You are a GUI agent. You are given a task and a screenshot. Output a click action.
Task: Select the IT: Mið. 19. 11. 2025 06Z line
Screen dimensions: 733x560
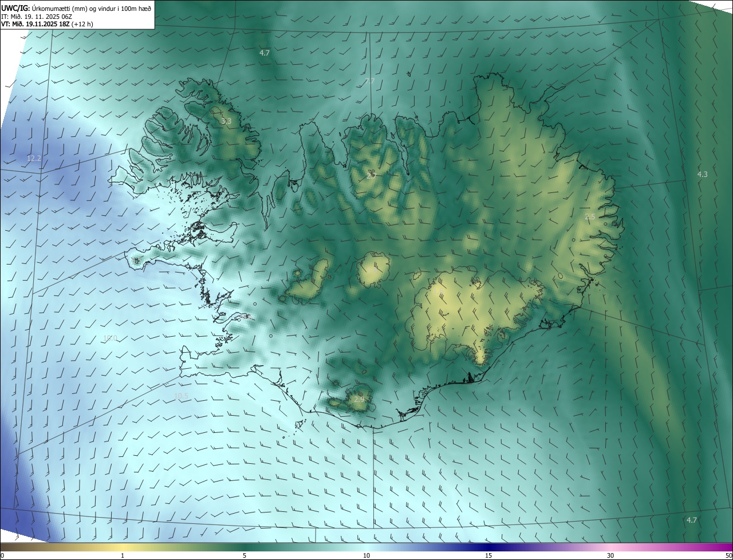click(36, 17)
